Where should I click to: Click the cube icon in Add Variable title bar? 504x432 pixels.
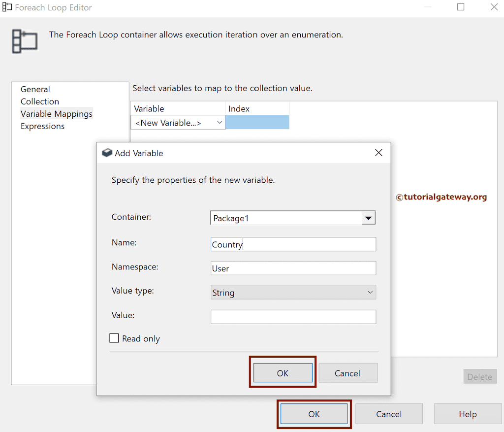[107, 153]
